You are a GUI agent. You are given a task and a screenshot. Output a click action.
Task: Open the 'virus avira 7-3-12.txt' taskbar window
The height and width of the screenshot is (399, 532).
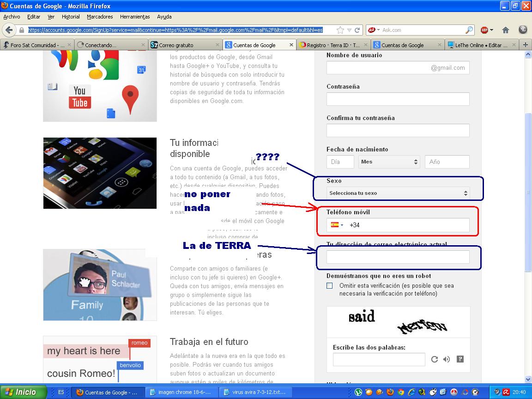point(256,392)
